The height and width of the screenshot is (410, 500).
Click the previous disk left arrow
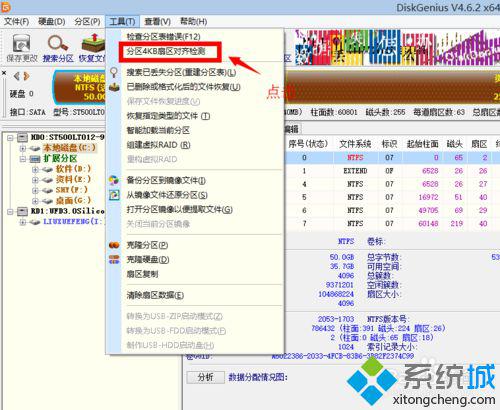click(x=16, y=76)
